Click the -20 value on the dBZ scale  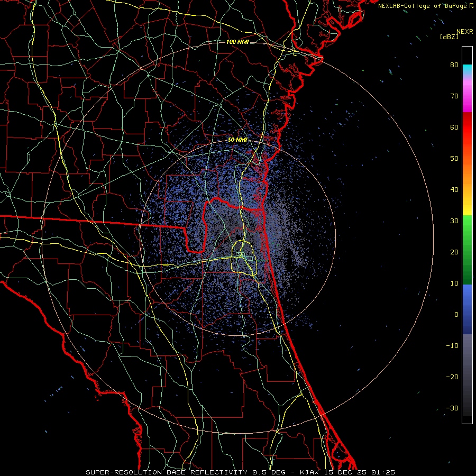452,377
